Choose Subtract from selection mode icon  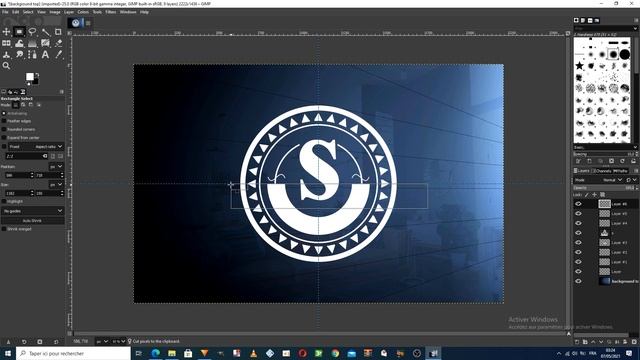click(x=31, y=105)
